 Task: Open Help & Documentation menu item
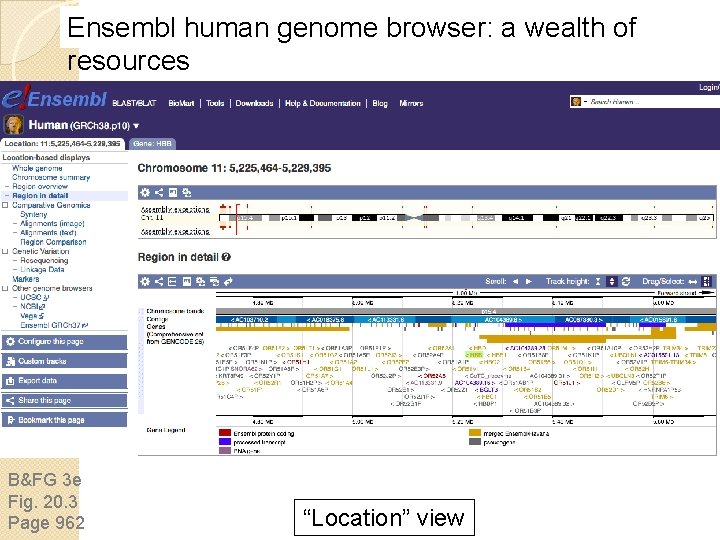point(323,103)
